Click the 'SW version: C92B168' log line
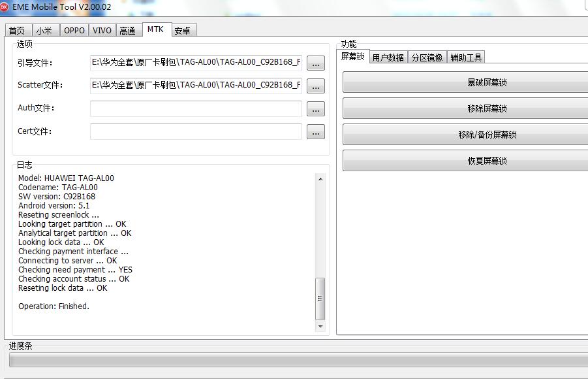 click(57, 197)
